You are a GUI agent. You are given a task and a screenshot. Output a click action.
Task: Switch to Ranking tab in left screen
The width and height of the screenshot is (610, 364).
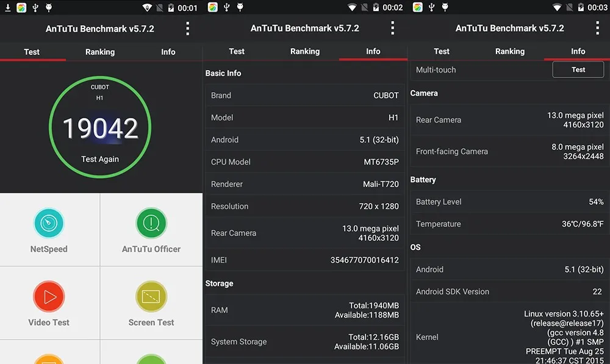pyautogui.click(x=100, y=52)
